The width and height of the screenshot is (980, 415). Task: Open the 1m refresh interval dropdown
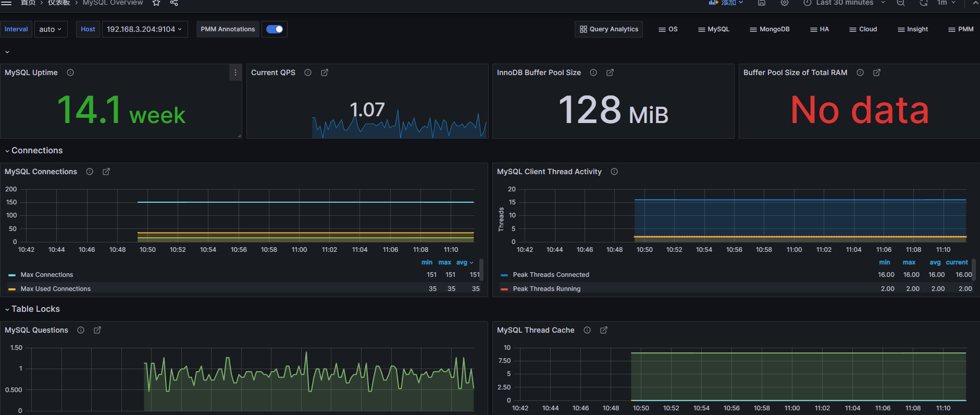click(x=946, y=3)
